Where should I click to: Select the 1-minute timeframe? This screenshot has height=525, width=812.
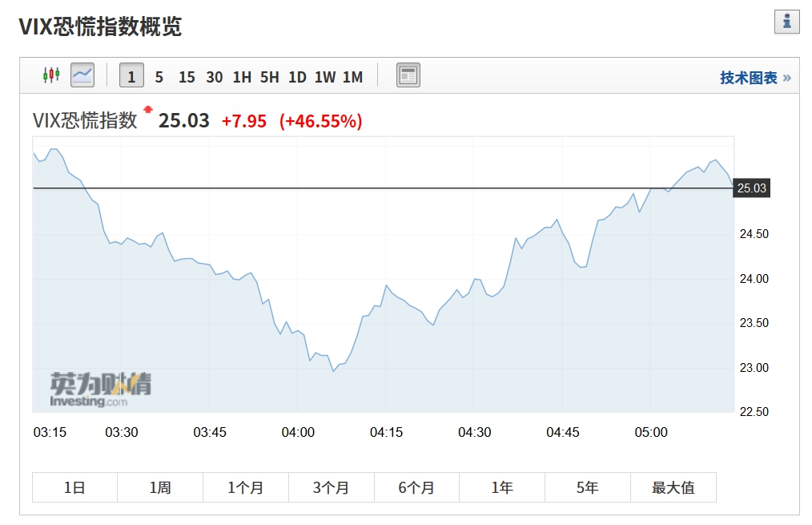131,76
